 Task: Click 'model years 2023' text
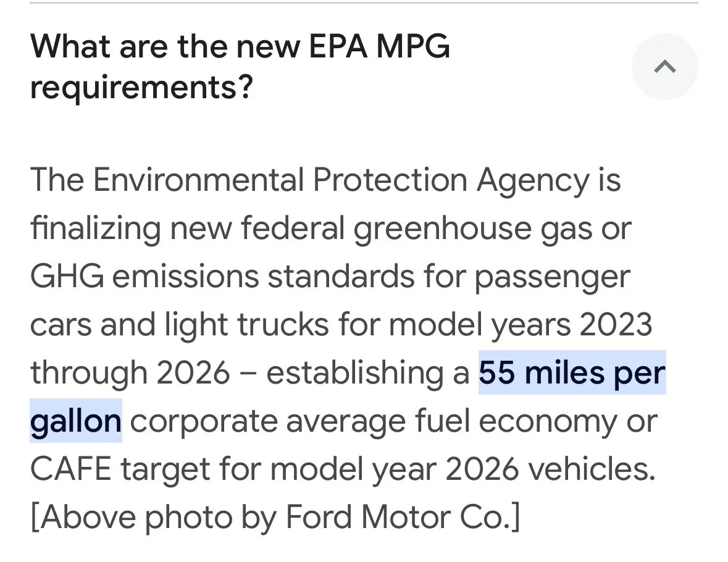(x=521, y=324)
